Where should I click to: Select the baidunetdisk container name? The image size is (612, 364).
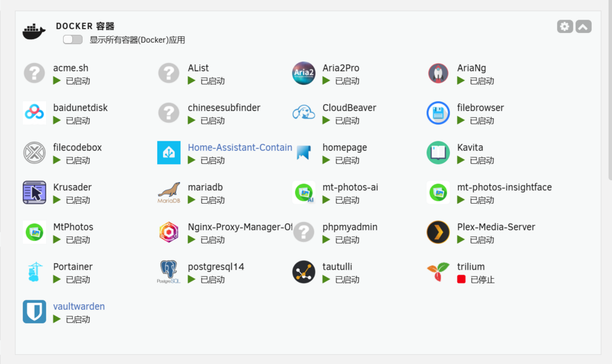(80, 108)
